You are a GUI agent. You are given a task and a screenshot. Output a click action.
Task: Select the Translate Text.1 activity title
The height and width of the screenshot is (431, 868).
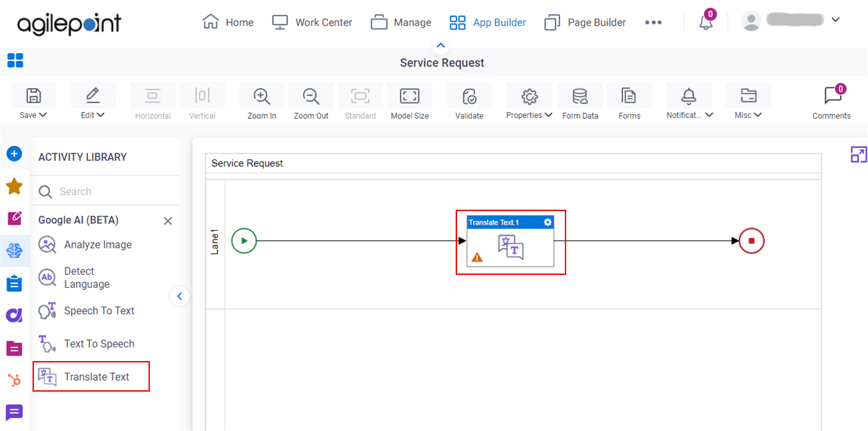coord(494,223)
